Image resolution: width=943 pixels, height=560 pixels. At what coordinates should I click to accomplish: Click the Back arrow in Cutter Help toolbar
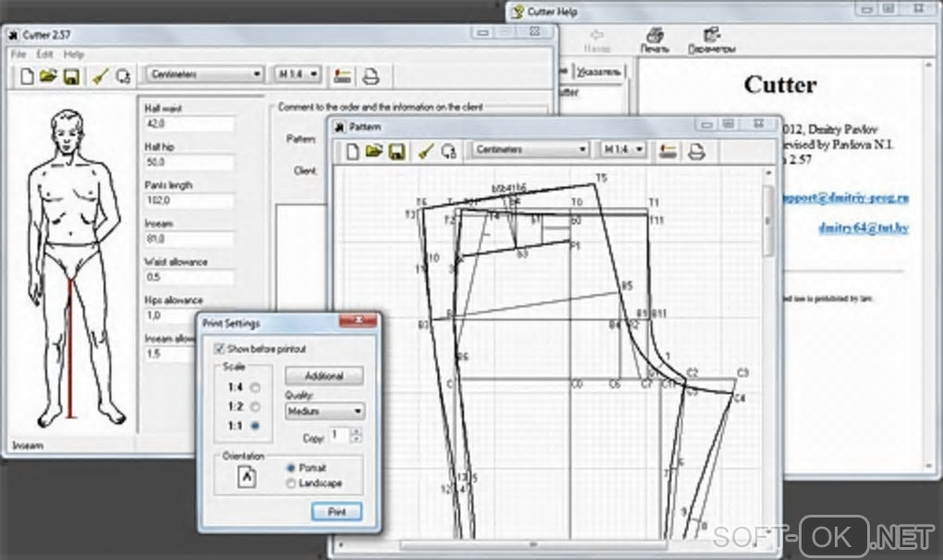(x=596, y=41)
